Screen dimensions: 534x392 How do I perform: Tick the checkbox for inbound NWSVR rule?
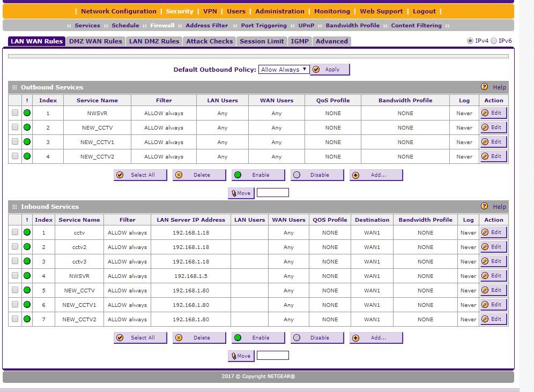pyautogui.click(x=15, y=276)
